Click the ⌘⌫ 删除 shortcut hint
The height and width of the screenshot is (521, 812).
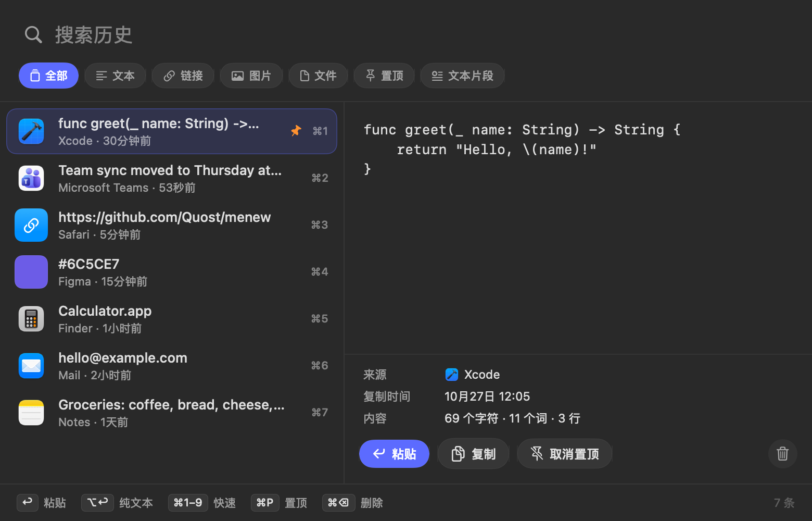pos(353,503)
